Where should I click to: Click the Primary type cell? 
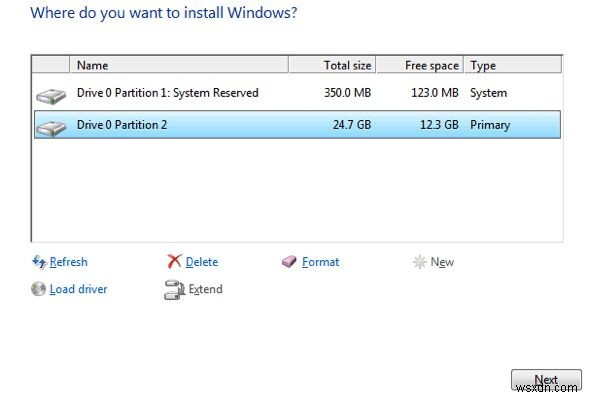click(490, 125)
